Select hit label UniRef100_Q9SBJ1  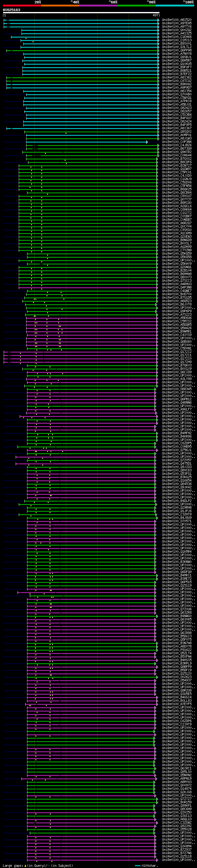pyautogui.click(x=177, y=57)
